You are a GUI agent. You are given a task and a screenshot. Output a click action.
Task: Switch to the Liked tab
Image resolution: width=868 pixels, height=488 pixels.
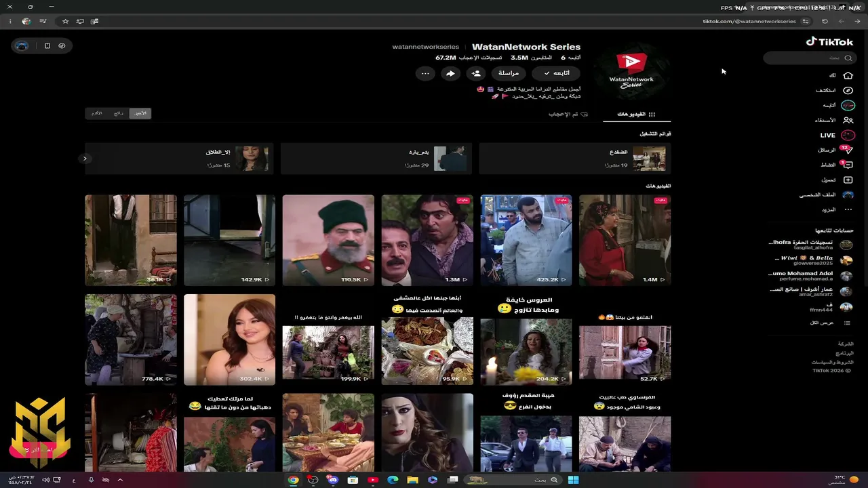pyautogui.click(x=568, y=115)
